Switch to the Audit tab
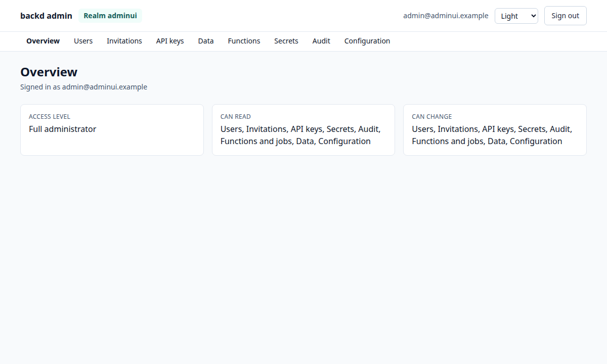This screenshot has height=364, width=607. [321, 41]
